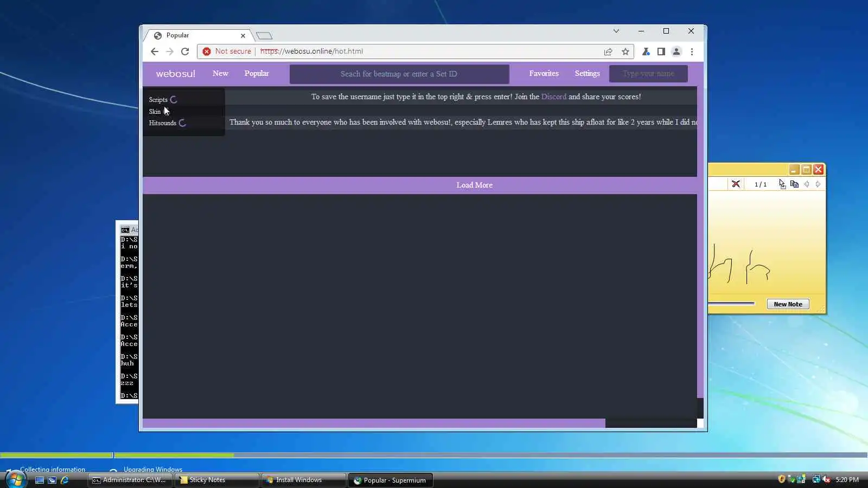Switch to Administrator command prompt taskbar button

pyautogui.click(x=130, y=480)
